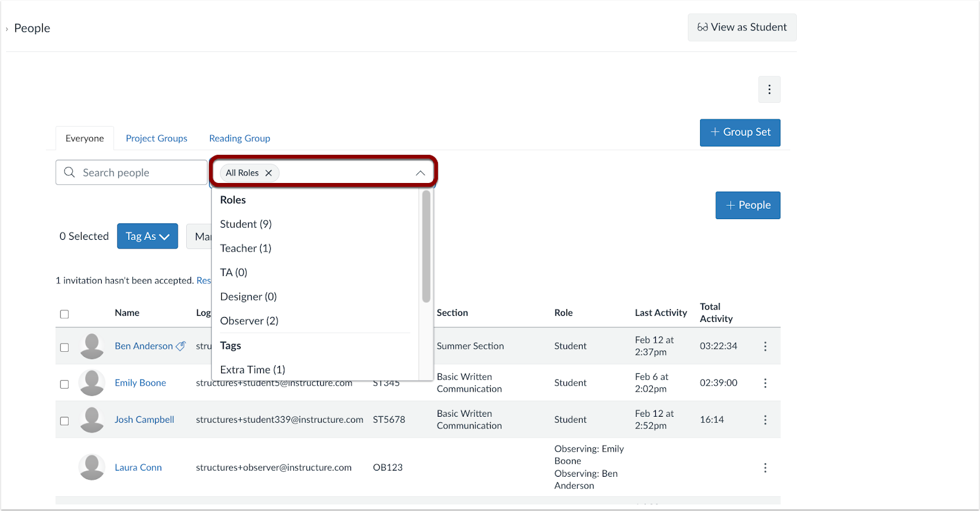This screenshot has width=980, height=511.
Task: Click the search magnifier icon
Action: point(70,173)
